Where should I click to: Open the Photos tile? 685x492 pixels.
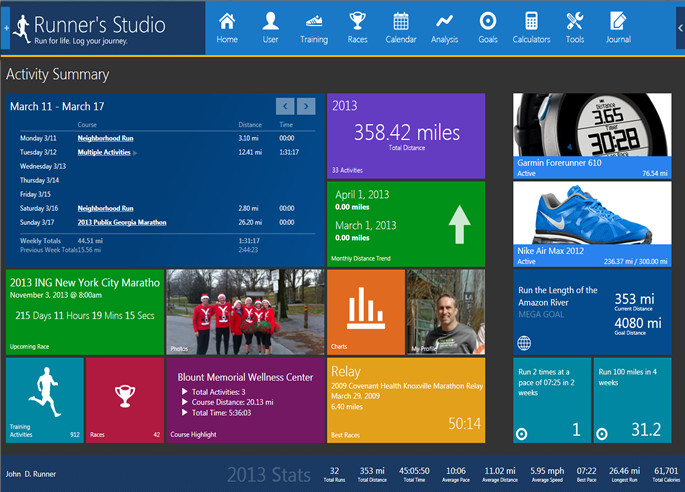point(245,312)
